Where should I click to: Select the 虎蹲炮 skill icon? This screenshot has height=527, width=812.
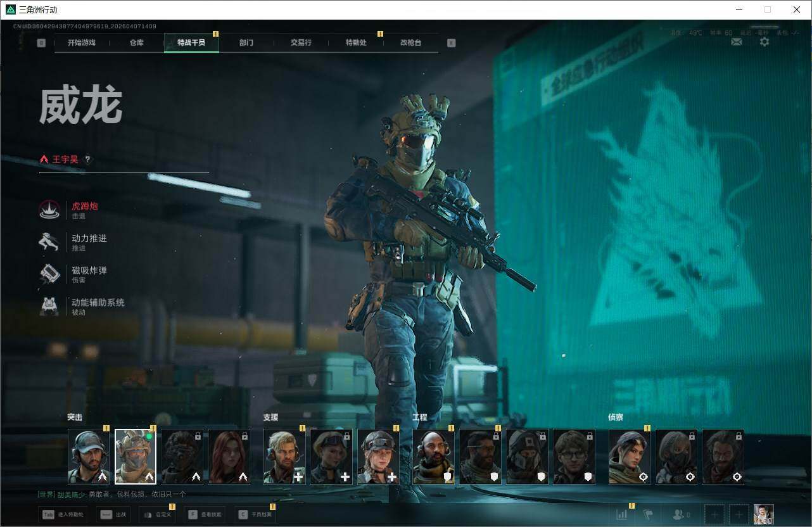49,210
